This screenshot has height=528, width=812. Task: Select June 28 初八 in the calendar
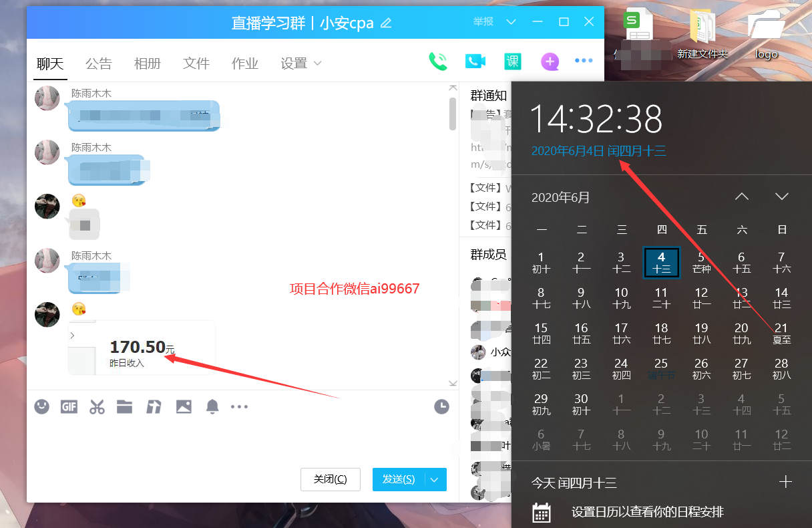(781, 369)
